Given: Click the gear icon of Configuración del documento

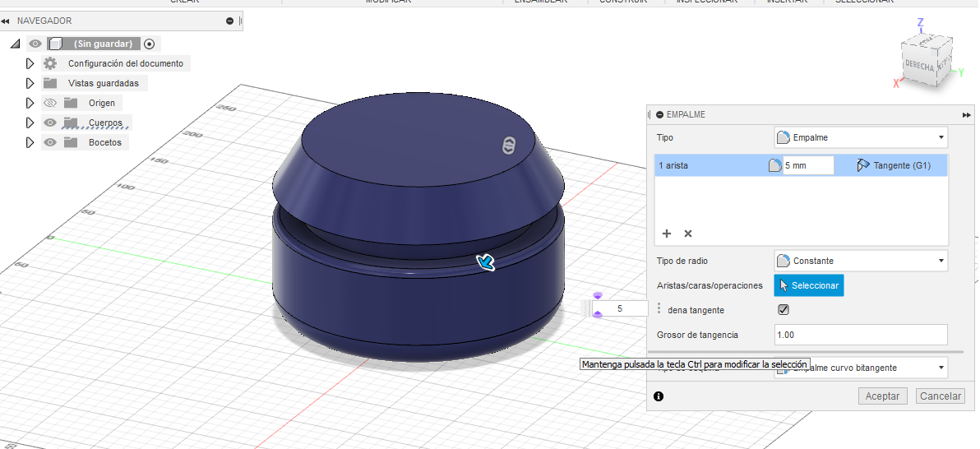Looking at the screenshot, I should point(50,63).
